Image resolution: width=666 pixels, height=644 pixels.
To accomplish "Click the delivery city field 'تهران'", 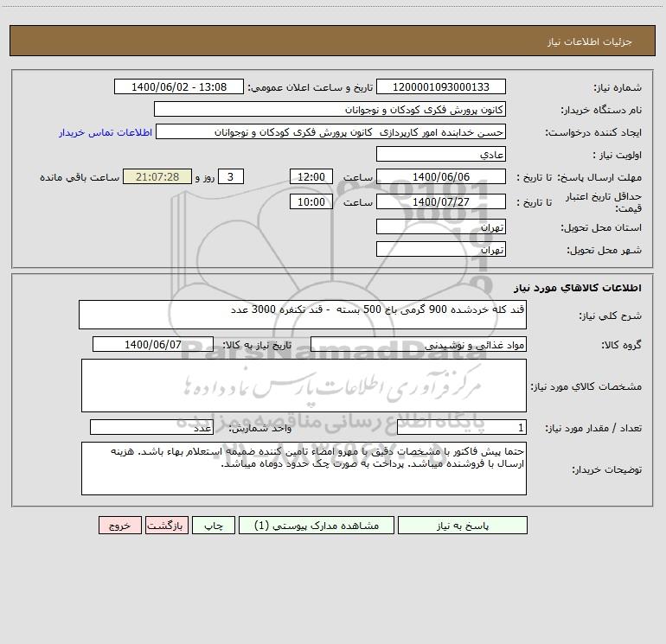I will point(441,249).
